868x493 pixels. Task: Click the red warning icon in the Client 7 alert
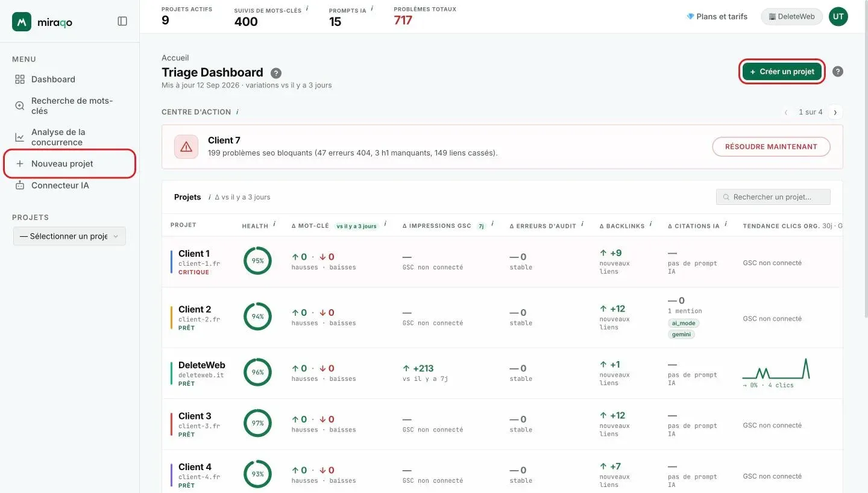186,146
